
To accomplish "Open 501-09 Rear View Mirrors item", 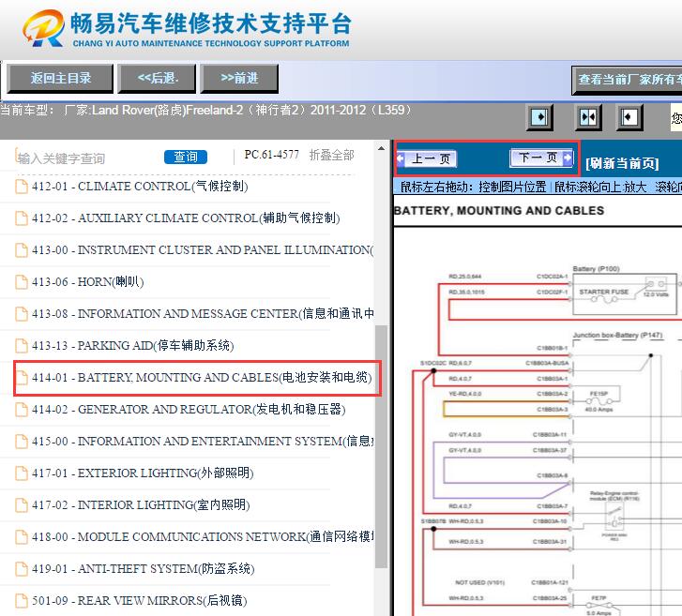I will pyautogui.click(x=139, y=600).
